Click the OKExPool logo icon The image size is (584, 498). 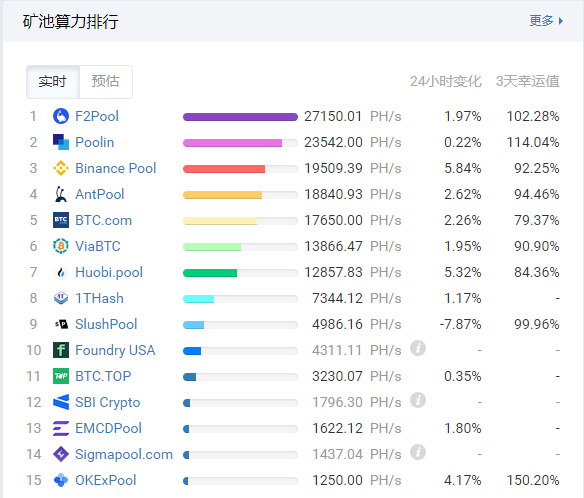coord(61,480)
